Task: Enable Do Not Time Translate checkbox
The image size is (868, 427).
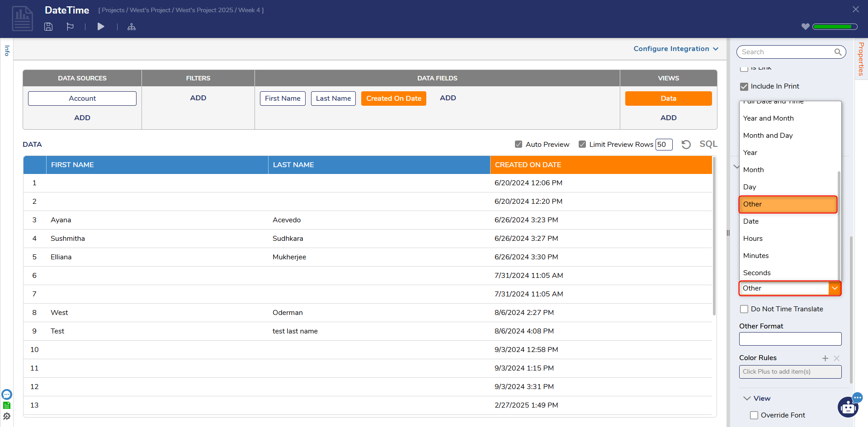Action: tap(744, 309)
